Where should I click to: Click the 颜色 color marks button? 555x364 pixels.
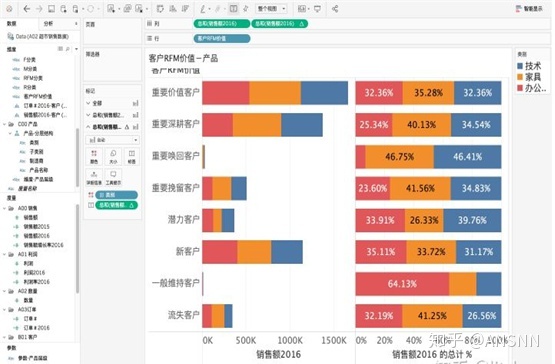(x=94, y=157)
